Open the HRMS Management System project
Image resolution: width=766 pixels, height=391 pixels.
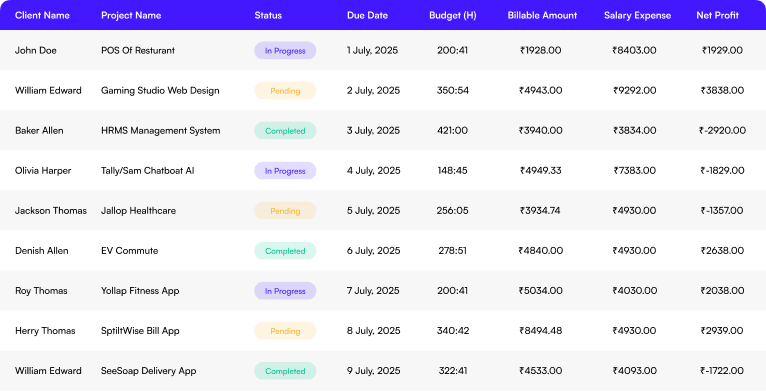161,130
